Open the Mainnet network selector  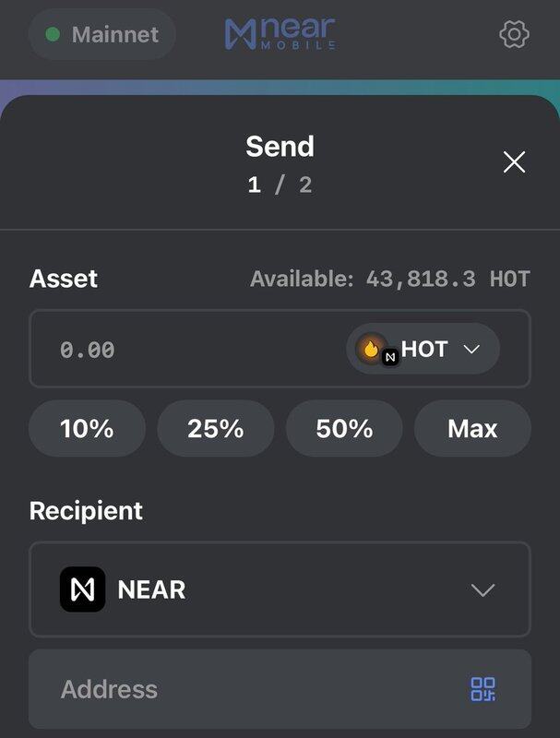click(102, 35)
